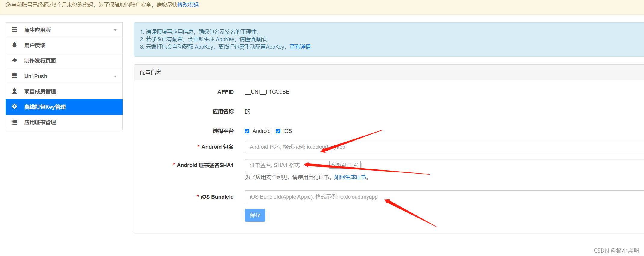Open the 如何生成证书 link
This screenshot has width=644, height=256.
click(350, 177)
